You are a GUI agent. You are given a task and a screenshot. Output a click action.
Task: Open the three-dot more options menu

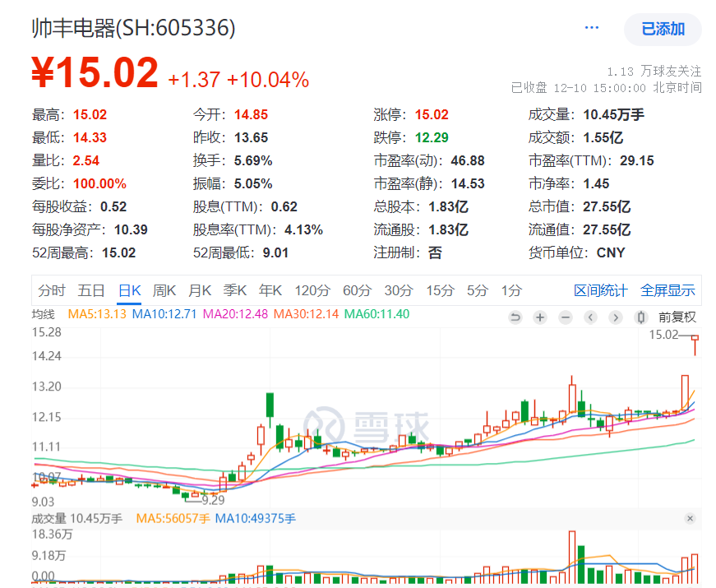591,28
